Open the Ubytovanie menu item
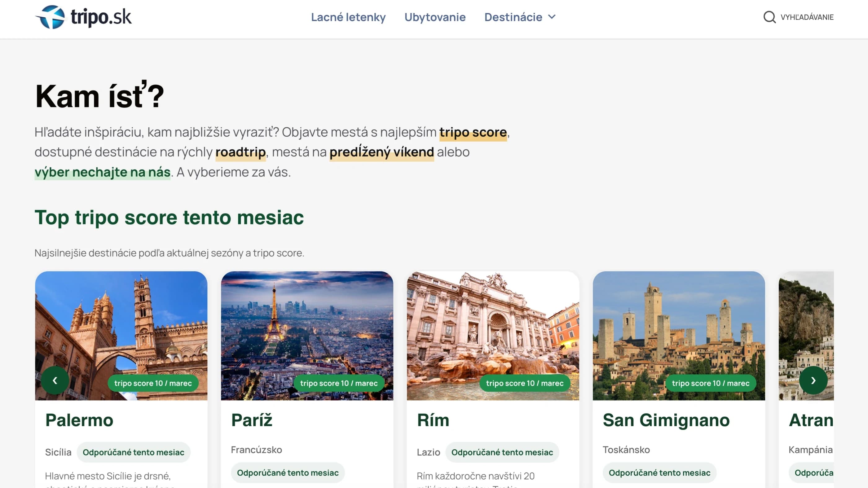Image resolution: width=868 pixels, height=488 pixels. click(435, 17)
